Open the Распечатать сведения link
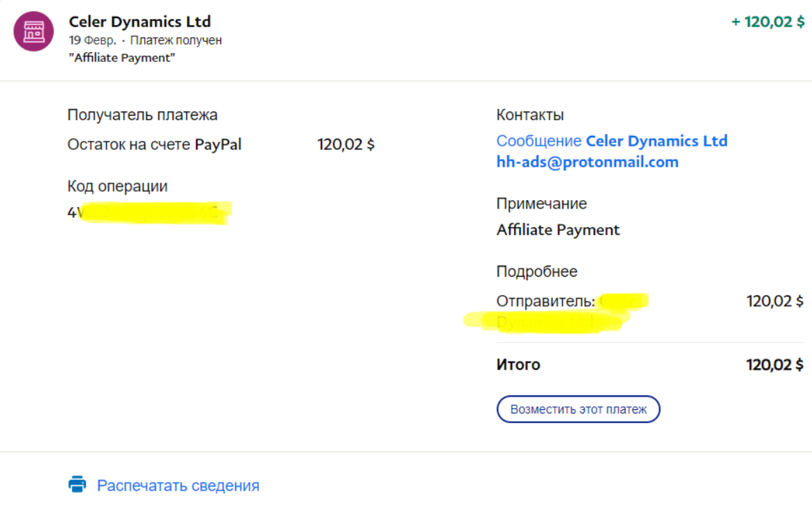This screenshot has height=511, width=812. (178, 485)
